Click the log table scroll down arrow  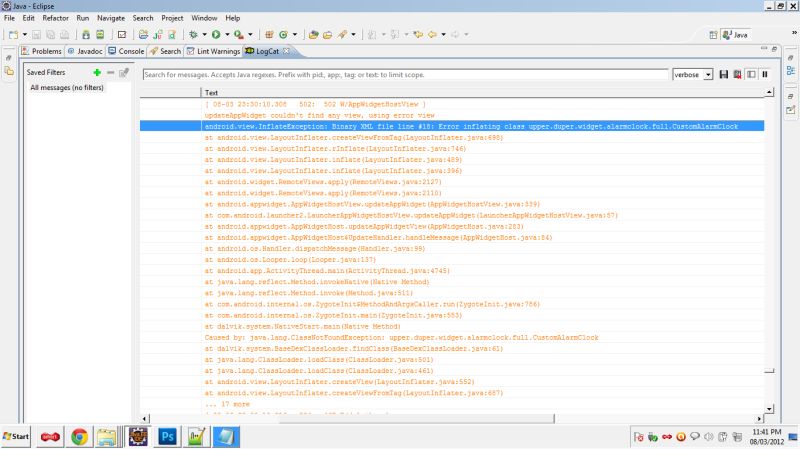[769, 409]
